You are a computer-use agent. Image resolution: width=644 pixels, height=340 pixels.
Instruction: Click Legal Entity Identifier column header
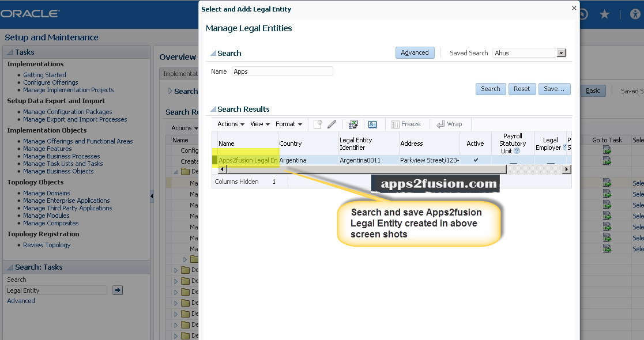coord(368,143)
